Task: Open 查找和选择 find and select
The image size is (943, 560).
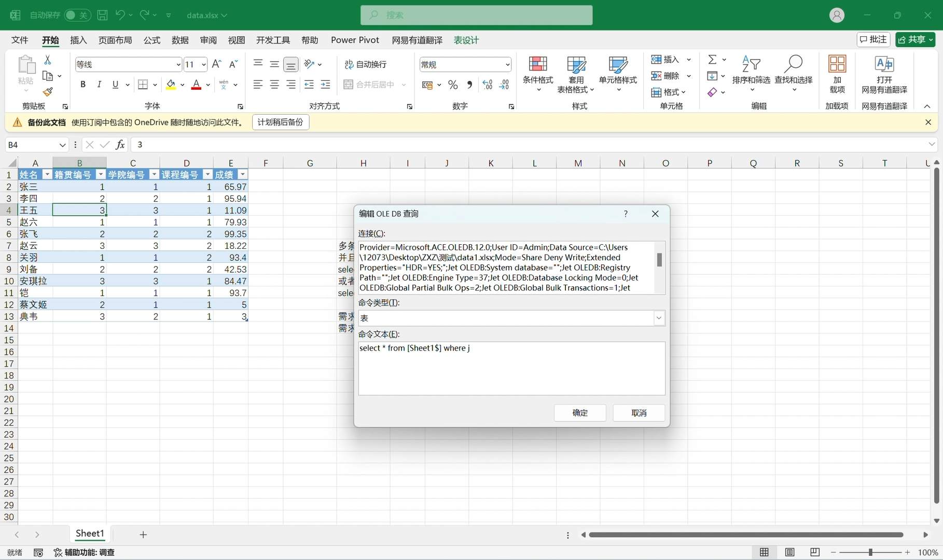Action: coord(794,75)
